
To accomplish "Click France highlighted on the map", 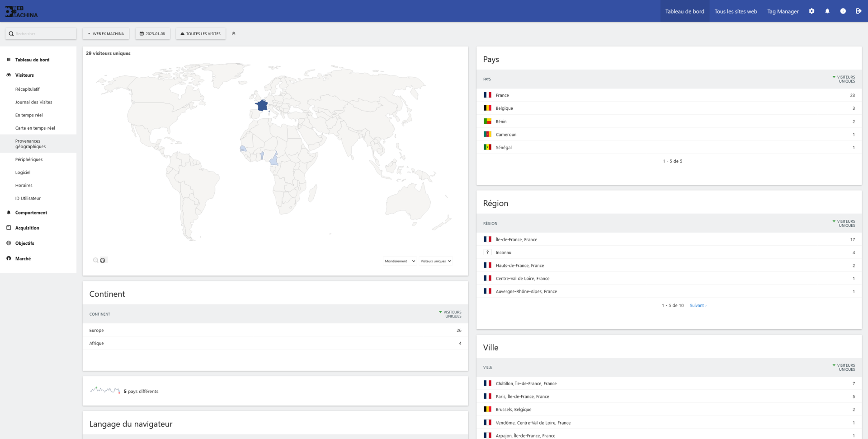I will (x=262, y=106).
